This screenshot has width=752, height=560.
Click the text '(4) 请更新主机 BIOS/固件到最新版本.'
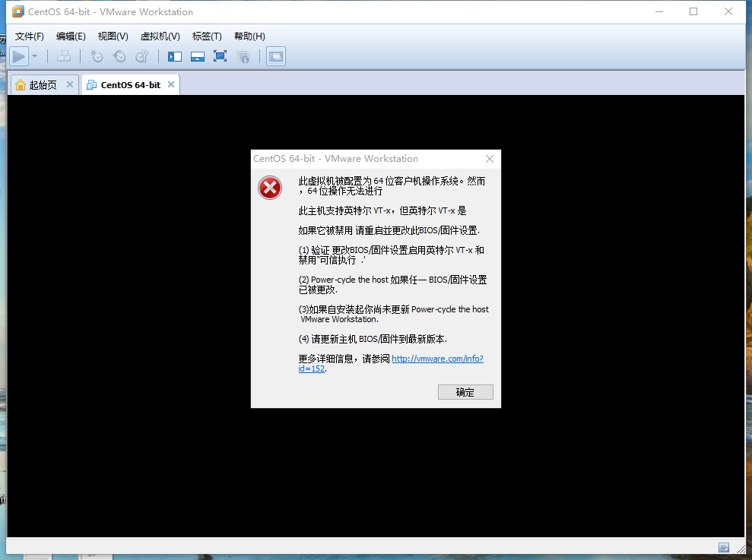tap(373, 339)
